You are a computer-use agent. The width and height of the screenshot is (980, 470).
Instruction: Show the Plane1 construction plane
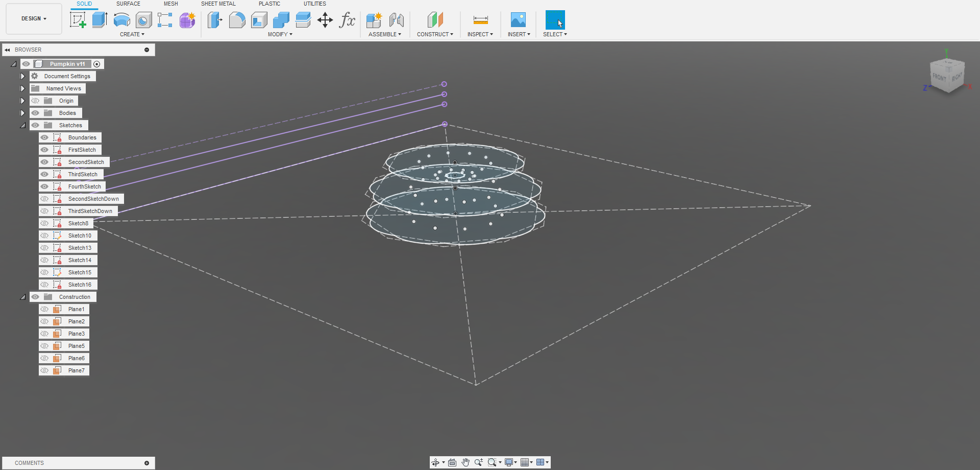[x=45, y=309]
